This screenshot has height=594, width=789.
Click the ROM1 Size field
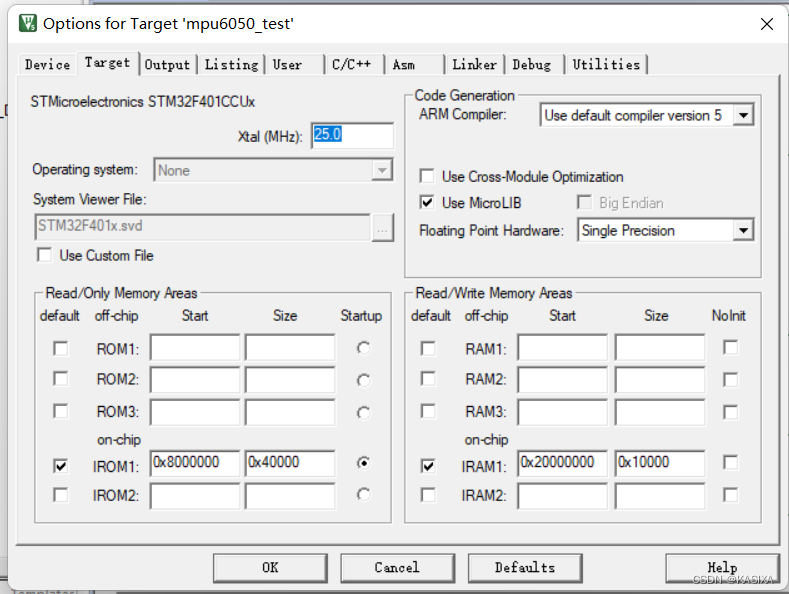(x=290, y=347)
